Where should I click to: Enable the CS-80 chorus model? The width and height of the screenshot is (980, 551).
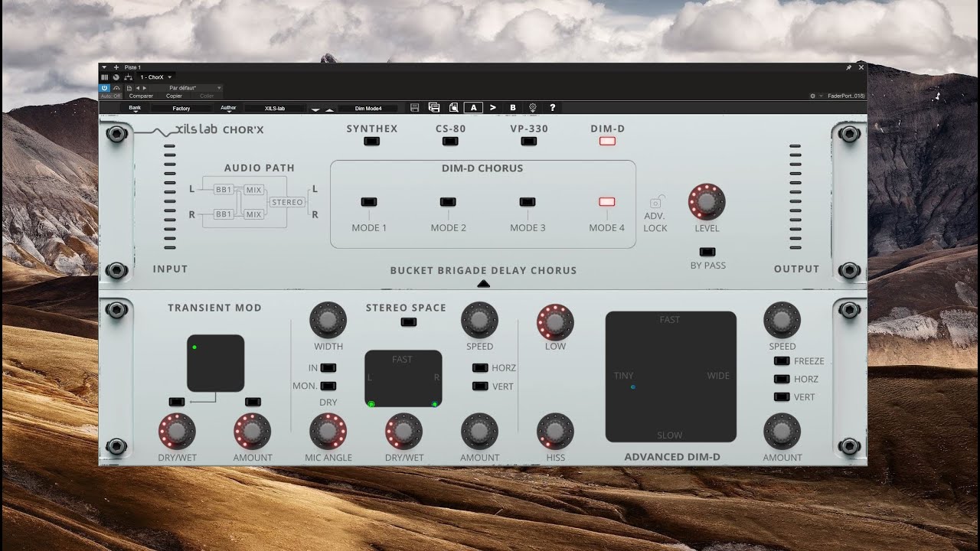[x=450, y=141]
